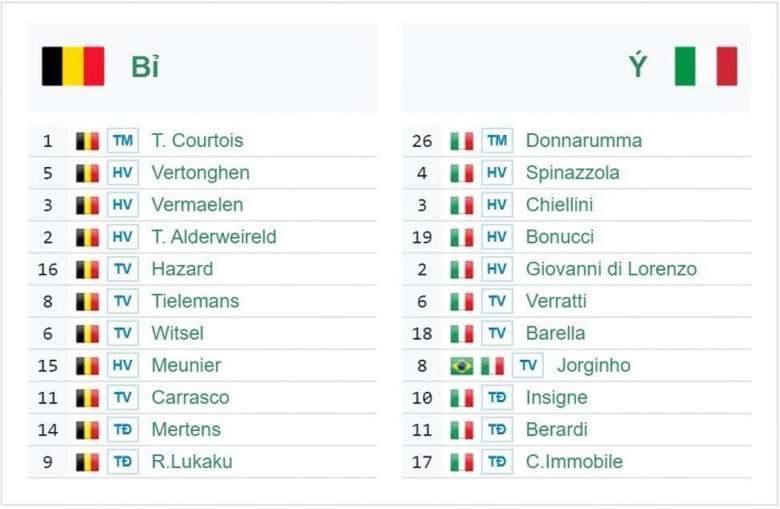The image size is (780, 509).
Task: Click the Brazil flag next to Jorginho
Action: point(461,366)
